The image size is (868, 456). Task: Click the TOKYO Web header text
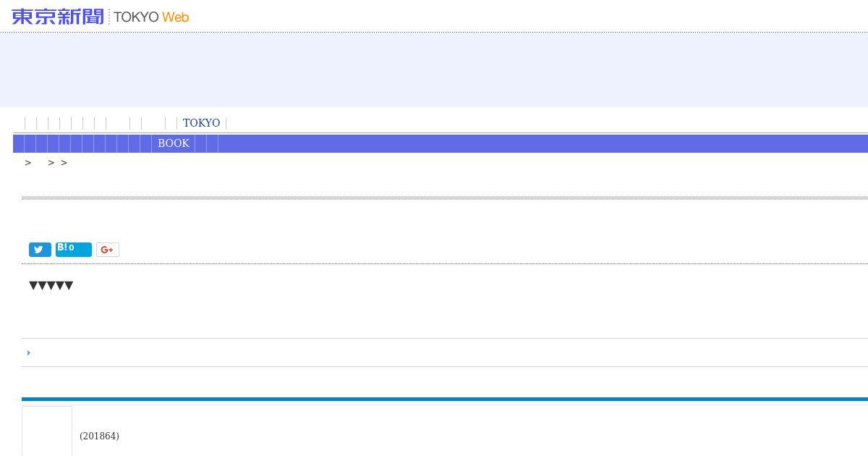click(x=151, y=17)
